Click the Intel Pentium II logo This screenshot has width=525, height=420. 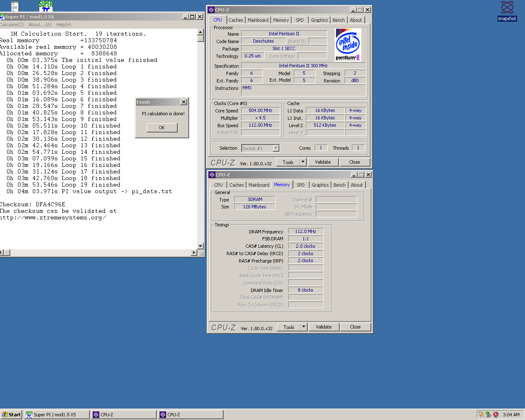(348, 45)
